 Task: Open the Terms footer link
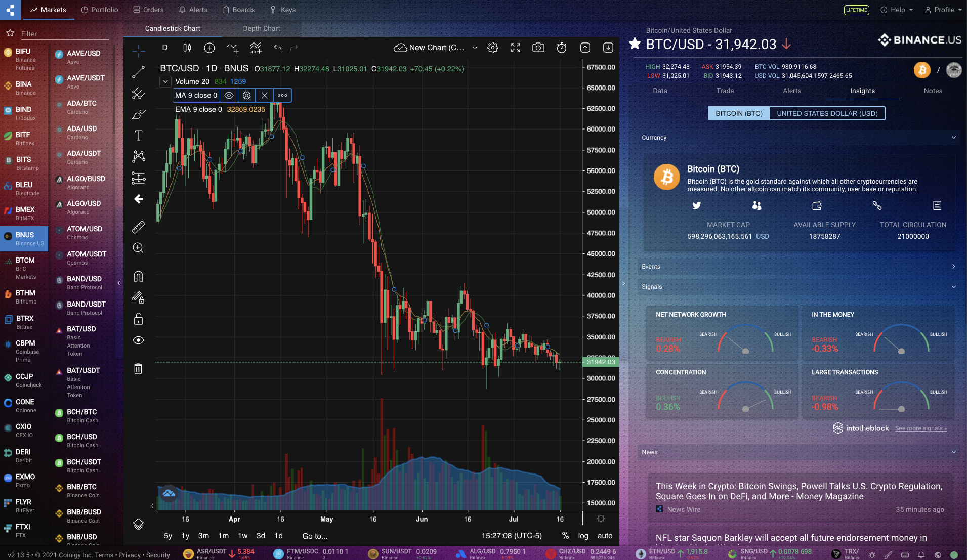point(104,555)
